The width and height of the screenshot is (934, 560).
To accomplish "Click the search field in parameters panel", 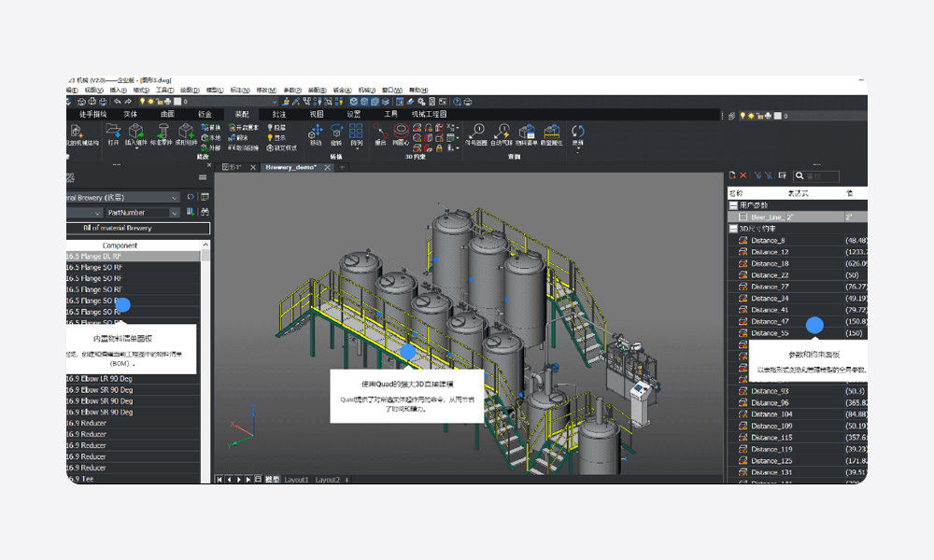I will point(816,176).
